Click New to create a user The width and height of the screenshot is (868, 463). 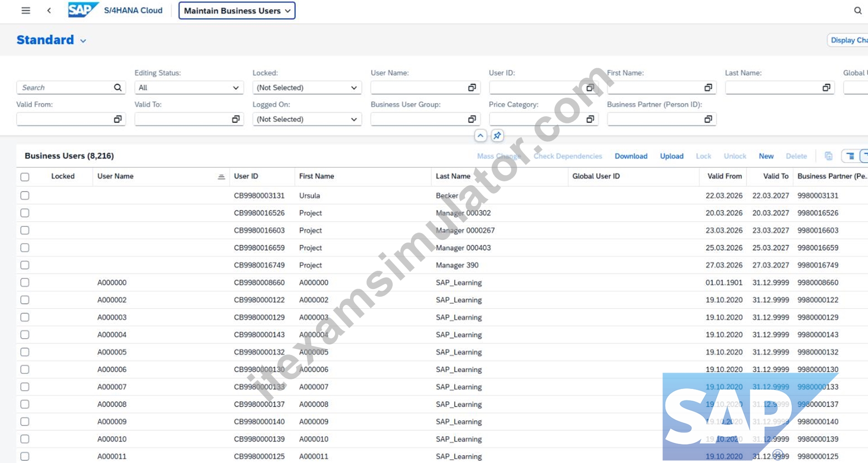[x=766, y=156]
